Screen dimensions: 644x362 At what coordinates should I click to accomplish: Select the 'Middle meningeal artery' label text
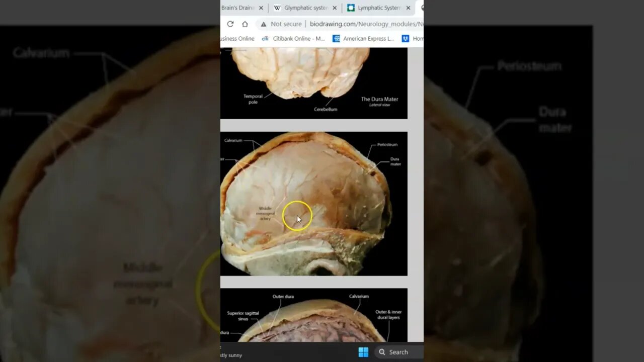[265, 213]
